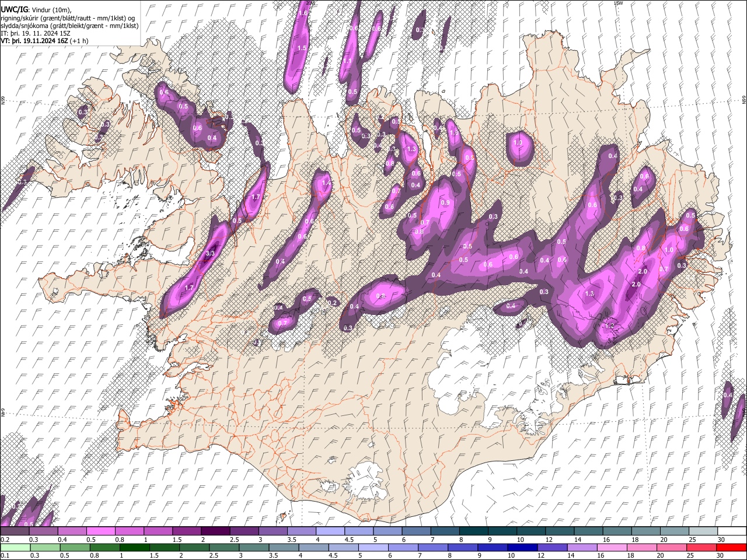Click the upper legend swatch starting at 0.2
Screen dimensions: 747x560
coord(15,531)
